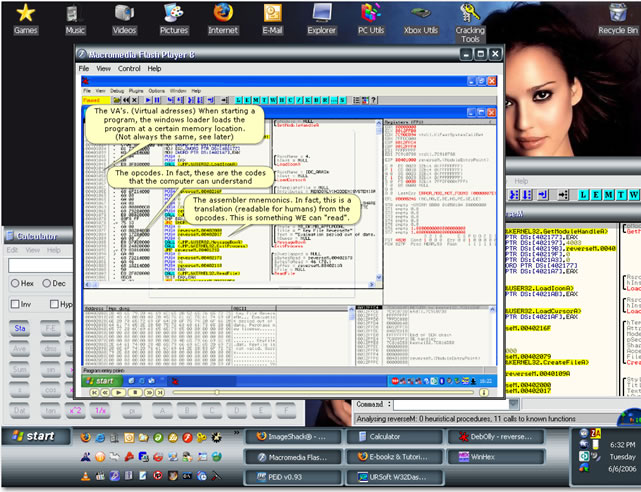
Task: Click the x^2 button in Calculator
Action: pos(76,410)
